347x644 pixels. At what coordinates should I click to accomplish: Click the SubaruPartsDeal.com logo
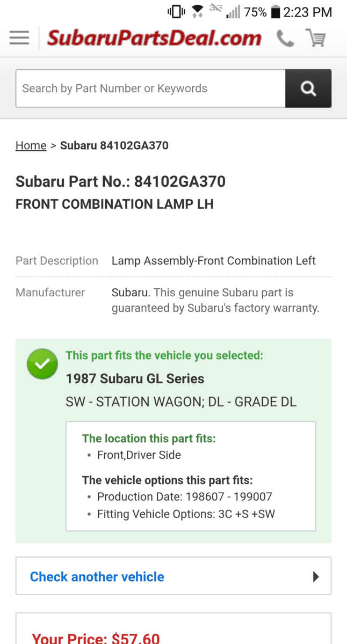click(x=155, y=38)
